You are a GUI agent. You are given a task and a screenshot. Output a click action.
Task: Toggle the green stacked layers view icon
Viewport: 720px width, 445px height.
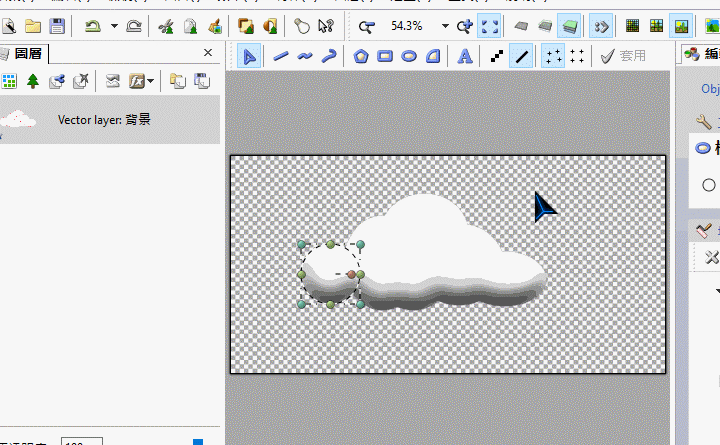click(569, 26)
